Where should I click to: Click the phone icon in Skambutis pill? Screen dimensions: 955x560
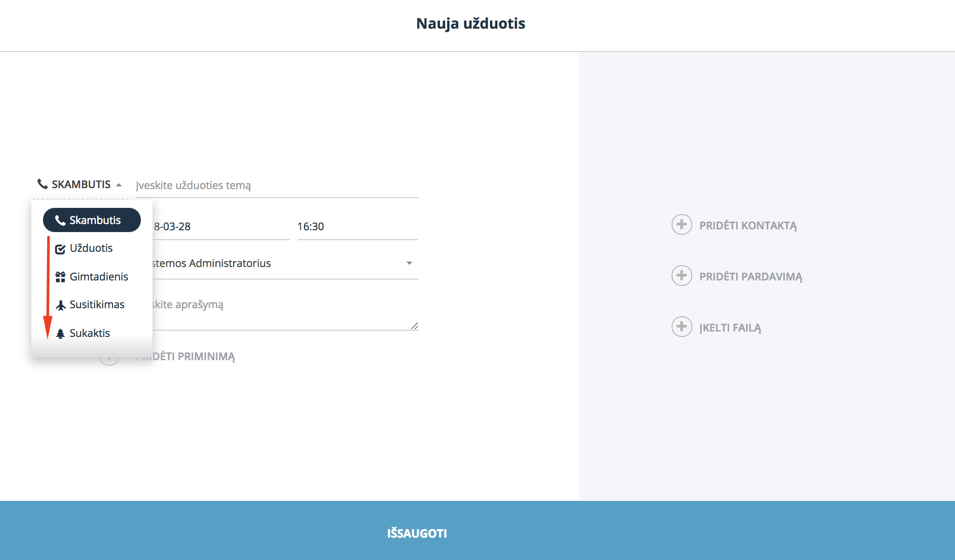[x=60, y=220]
